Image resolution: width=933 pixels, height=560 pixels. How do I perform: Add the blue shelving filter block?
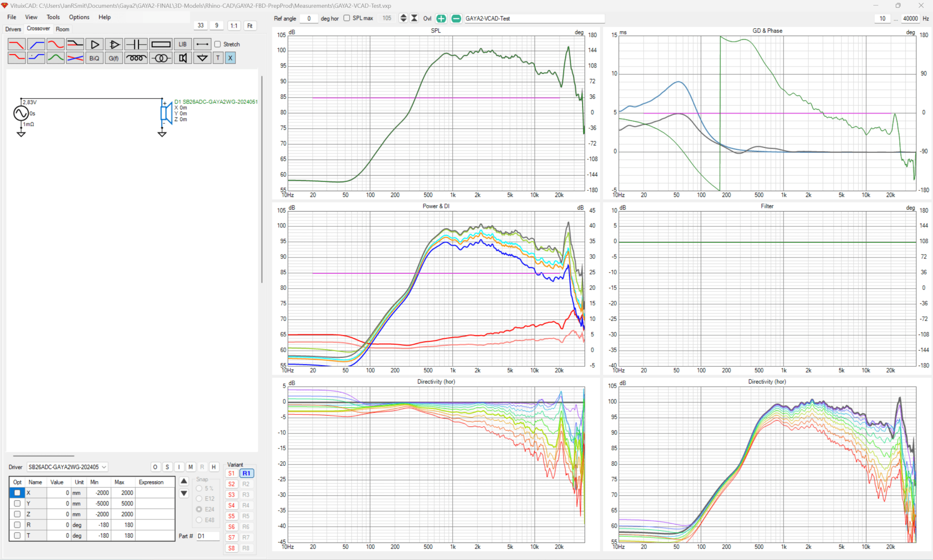point(36,58)
